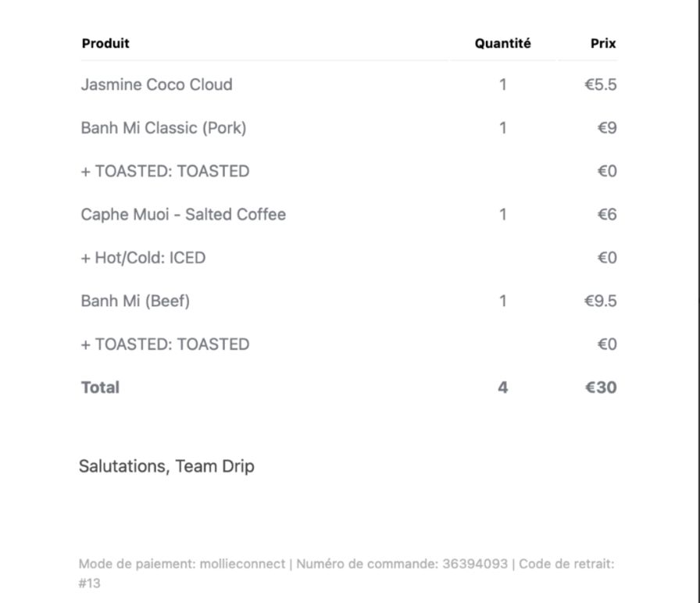Click the €30 total price

click(601, 387)
